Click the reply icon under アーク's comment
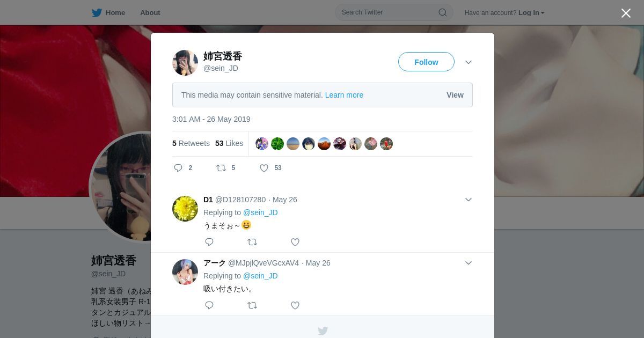This screenshot has width=644, height=338. (209, 305)
